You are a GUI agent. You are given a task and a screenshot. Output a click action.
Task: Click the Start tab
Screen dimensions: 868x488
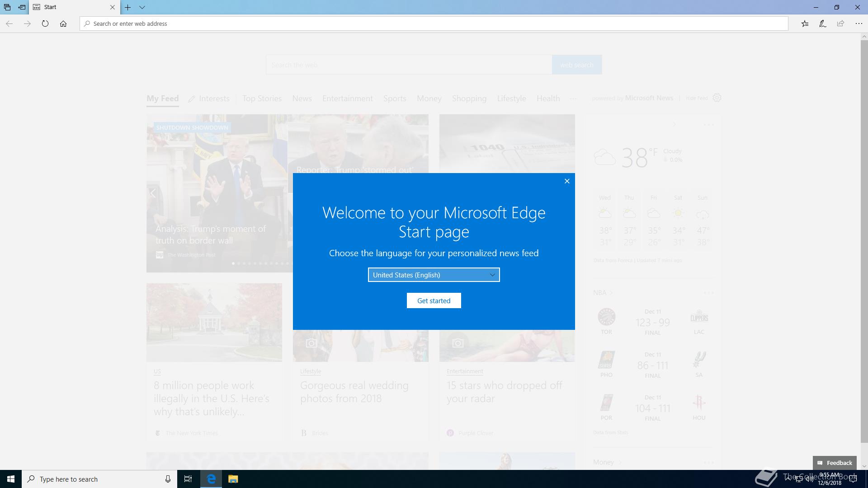pyautogui.click(x=68, y=7)
